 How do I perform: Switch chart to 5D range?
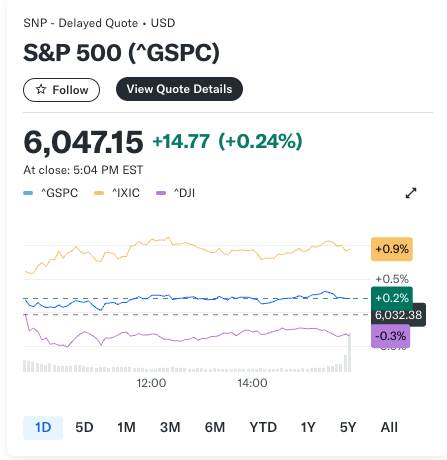coord(84,428)
